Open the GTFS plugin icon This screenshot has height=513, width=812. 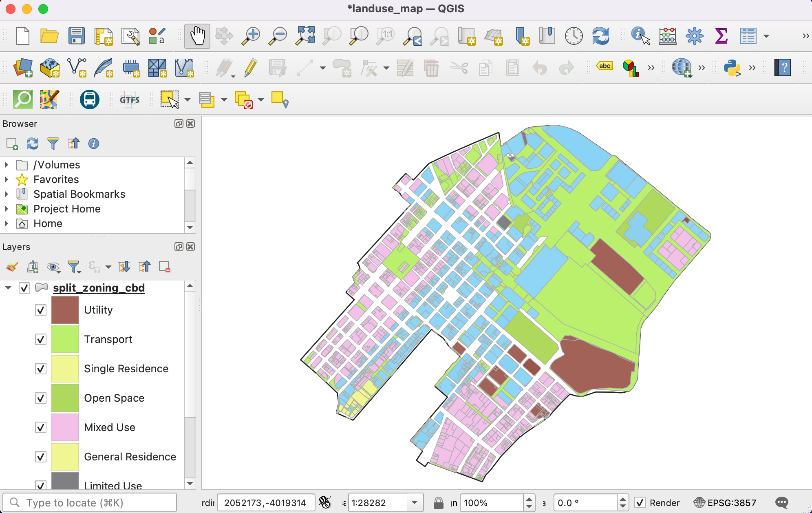130,100
